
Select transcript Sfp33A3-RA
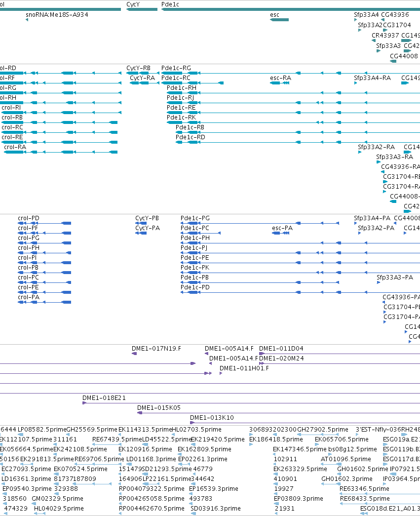click(395, 157)
